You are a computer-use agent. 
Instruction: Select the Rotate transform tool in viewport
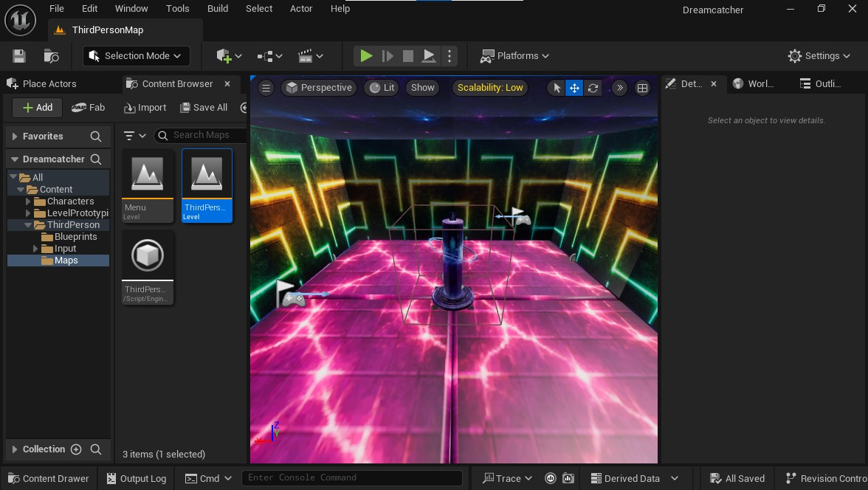pyautogui.click(x=593, y=88)
